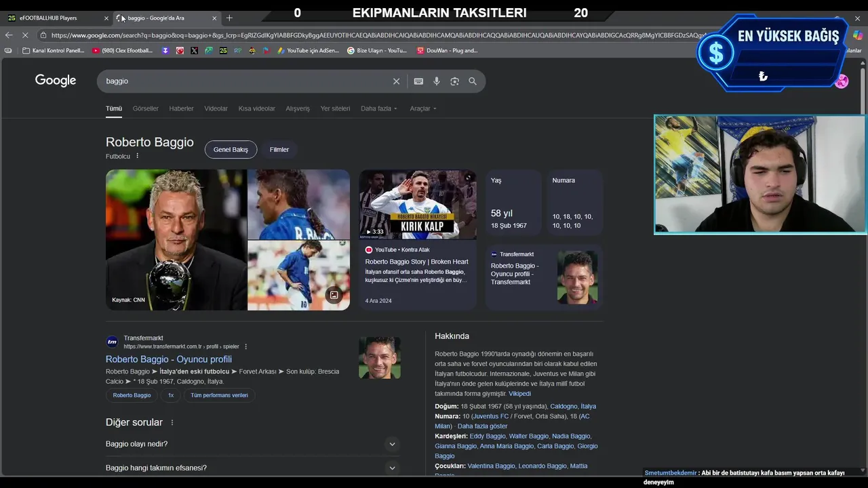The width and height of the screenshot is (868, 488).
Task: Switch to Kısa videolar tab
Action: tap(257, 108)
